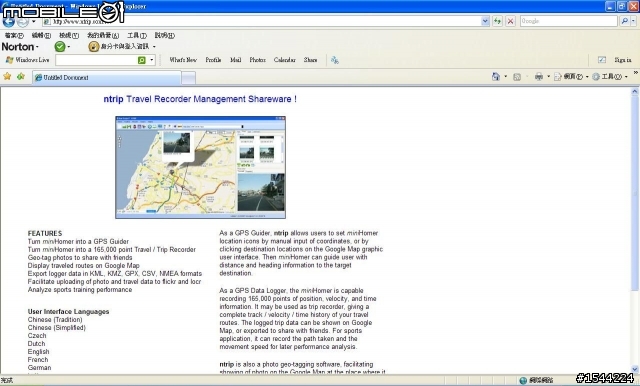Click the Norton toolbar logo menu
The height and width of the screenshot is (386, 640).
(20, 47)
